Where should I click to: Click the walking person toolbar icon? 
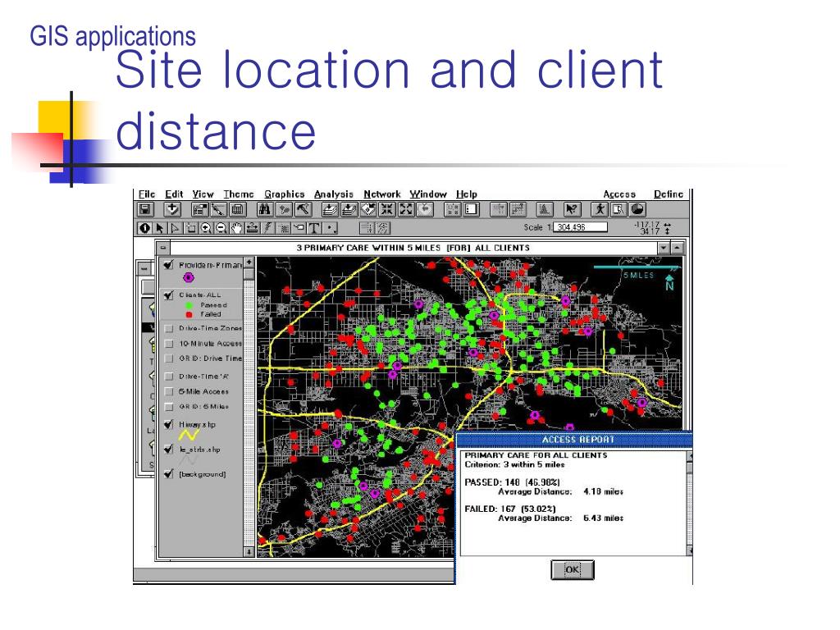(x=600, y=209)
